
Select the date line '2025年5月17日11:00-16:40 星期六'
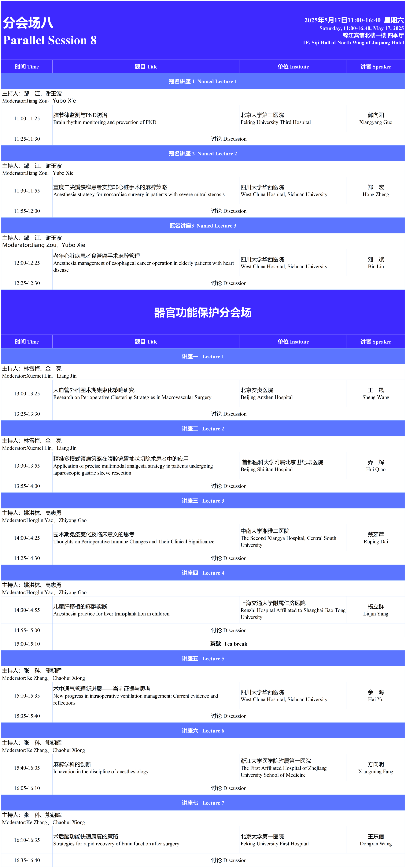click(x=354, y=20)
